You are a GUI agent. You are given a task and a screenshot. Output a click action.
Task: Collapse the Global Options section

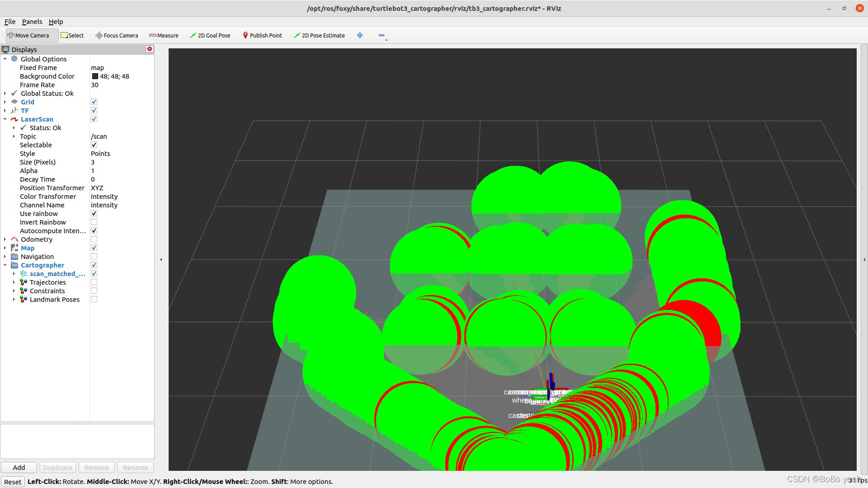[5, 59]
